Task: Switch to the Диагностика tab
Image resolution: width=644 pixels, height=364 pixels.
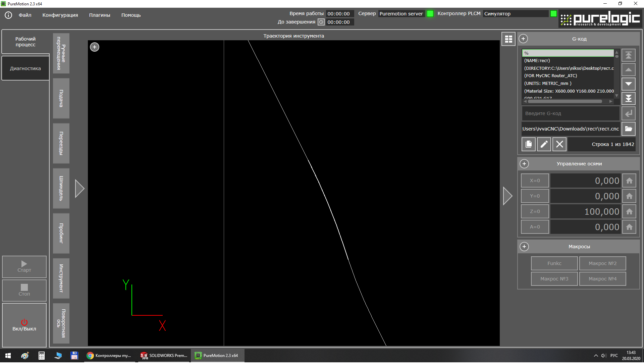Action: coord(25,68)
